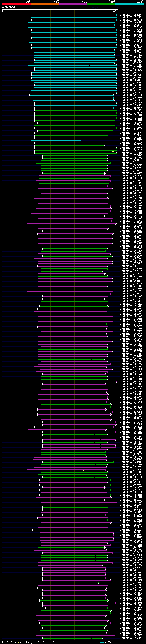146x644 pixels.
Task: Click label UniRef100_Q8GT52
Action: pyautogui.click(x=131, y=60)
